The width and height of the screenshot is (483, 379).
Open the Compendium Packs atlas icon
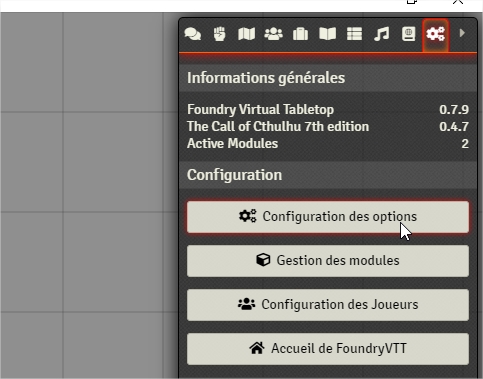click(408, 34)
